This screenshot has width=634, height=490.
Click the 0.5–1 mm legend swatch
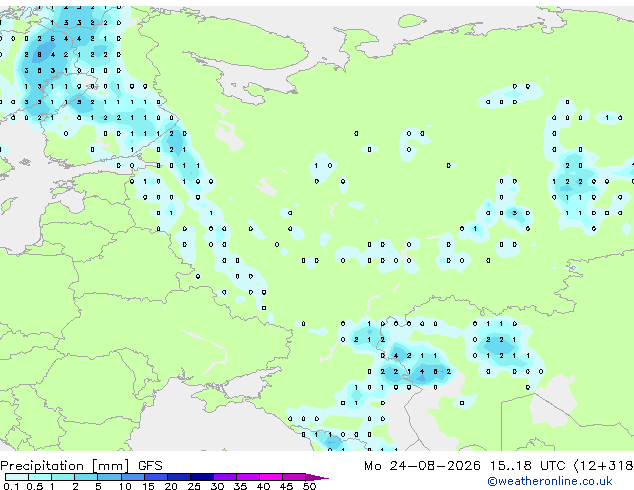pyautogui.click(x=40, y=477)
